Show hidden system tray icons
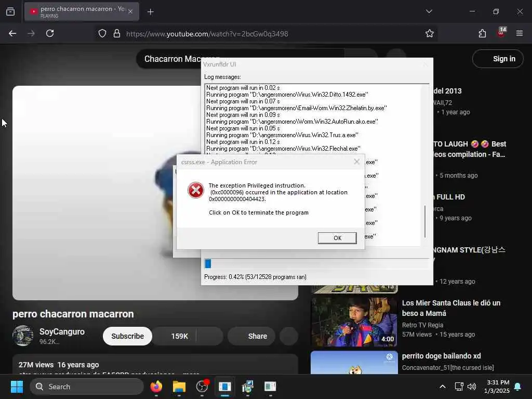This screenshot has height=399, width=532. (443, 387)
